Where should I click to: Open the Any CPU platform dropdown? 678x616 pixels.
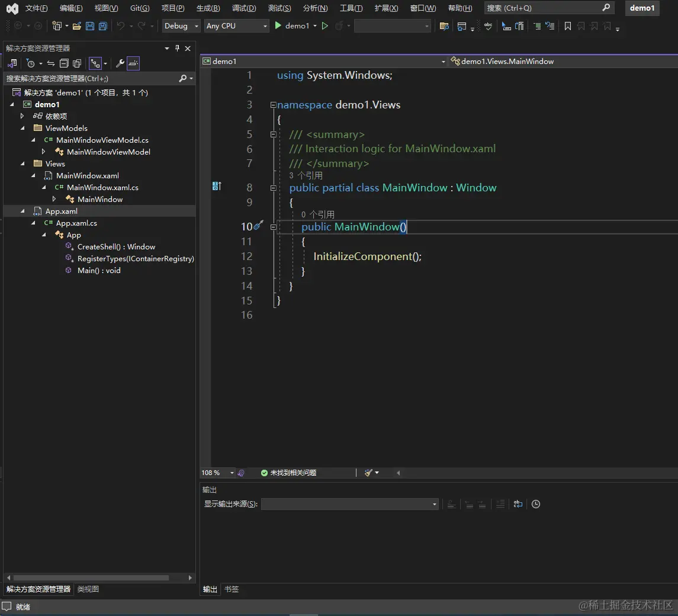(x=237, y=26)
